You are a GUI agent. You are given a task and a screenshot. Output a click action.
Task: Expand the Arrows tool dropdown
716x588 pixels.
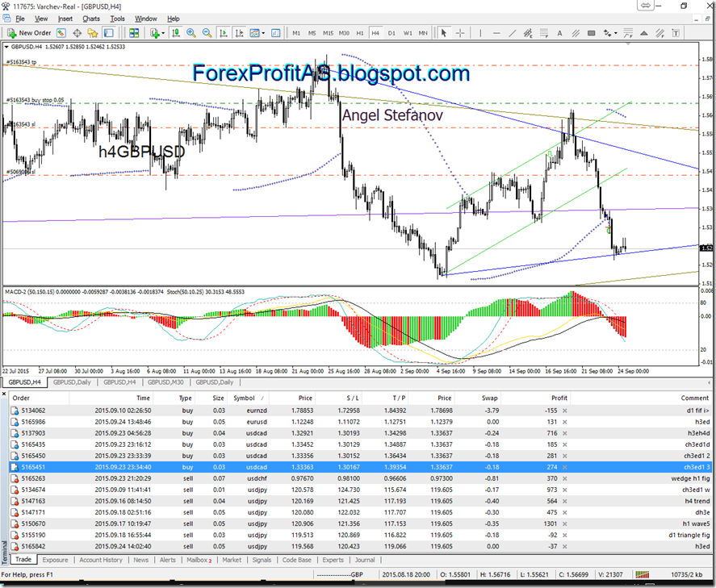pyautogui.click(x=616, y=33)
